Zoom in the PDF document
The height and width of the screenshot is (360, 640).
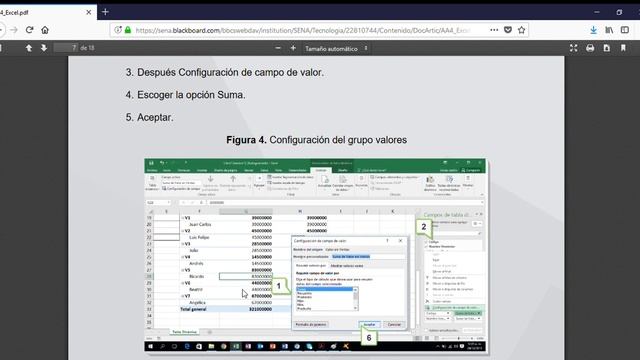293,48
